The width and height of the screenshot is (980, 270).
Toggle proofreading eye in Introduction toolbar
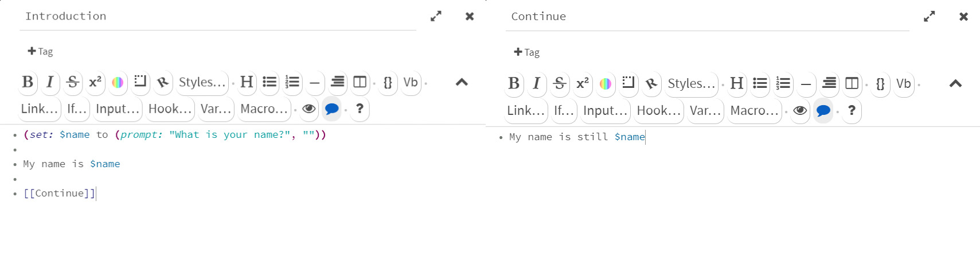pos(309,109)
